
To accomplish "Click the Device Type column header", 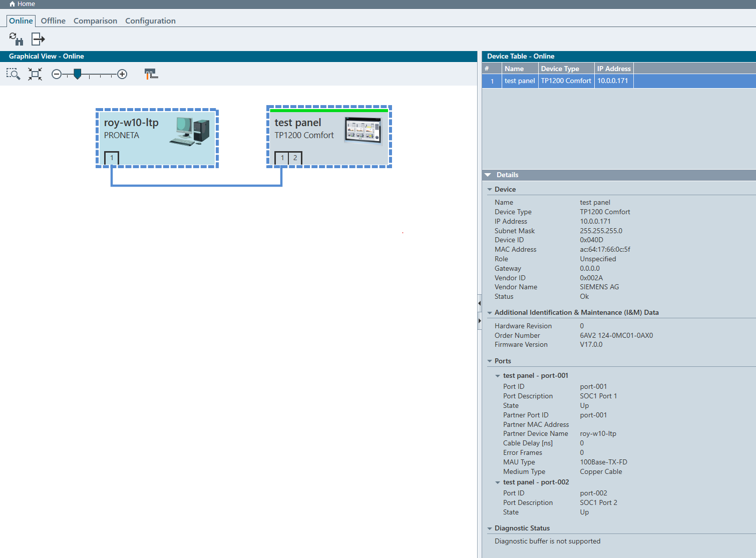I will pos(560,69).
